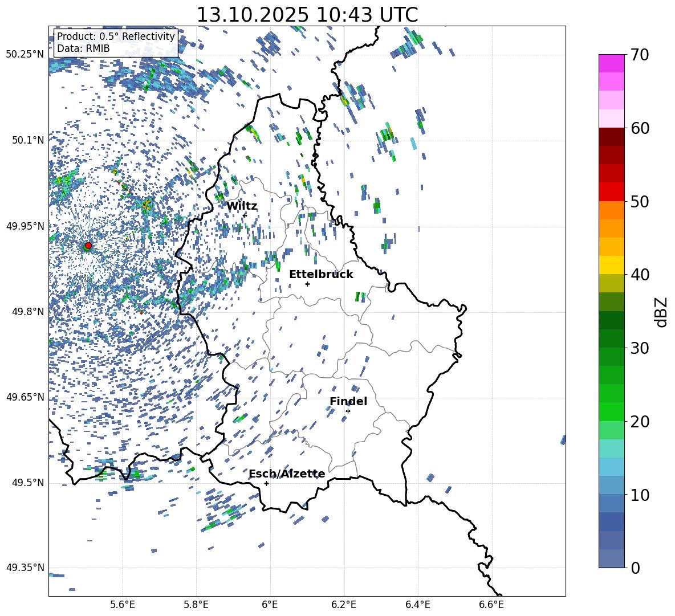Click the Findel station cross marker
The width and height of the screenshot is (675, 616).
coord(348,411)
